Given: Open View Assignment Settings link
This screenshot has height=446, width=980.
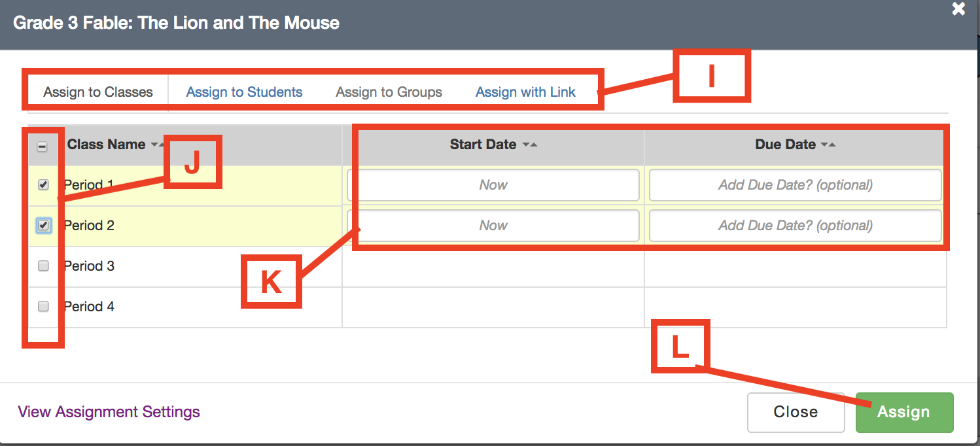Looking at the screenshot, I should point(109,412).
